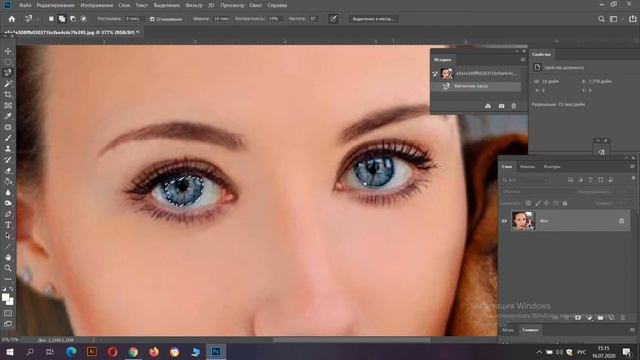The image size is (640, 360).
Task: Choose Intersect with selection mode
Action: click(x=83, y=19)
